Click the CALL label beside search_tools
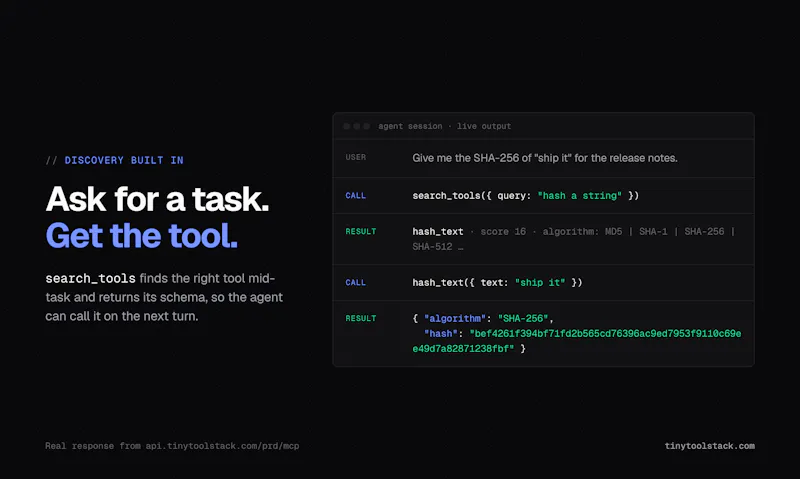 click(356, 195)
